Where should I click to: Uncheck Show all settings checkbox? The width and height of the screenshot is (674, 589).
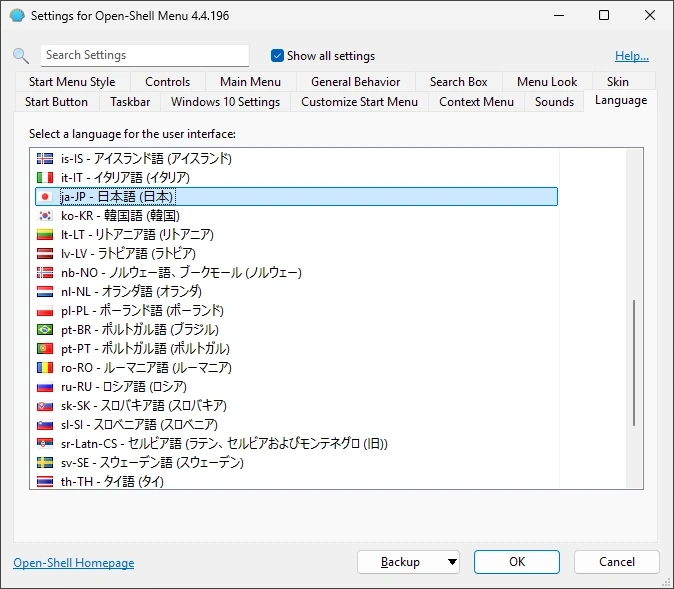pyautogui.click(x=277, y=56)
